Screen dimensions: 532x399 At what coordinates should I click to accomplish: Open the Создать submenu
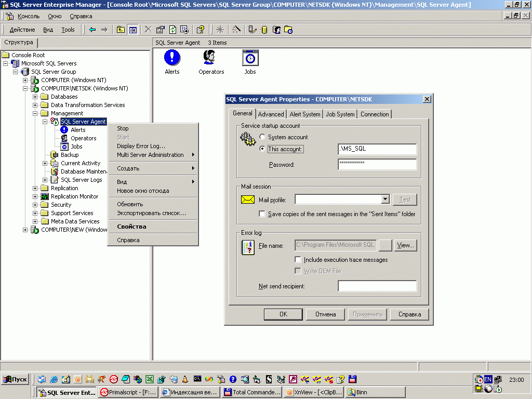153,168
